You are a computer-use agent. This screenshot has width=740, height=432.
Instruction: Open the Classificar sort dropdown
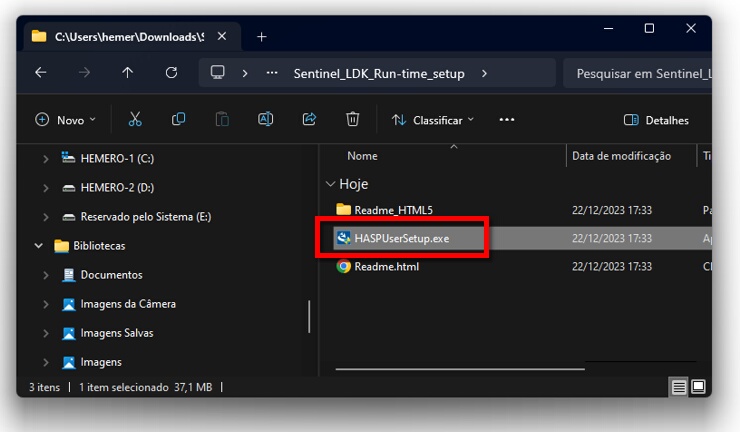(432, 120)
